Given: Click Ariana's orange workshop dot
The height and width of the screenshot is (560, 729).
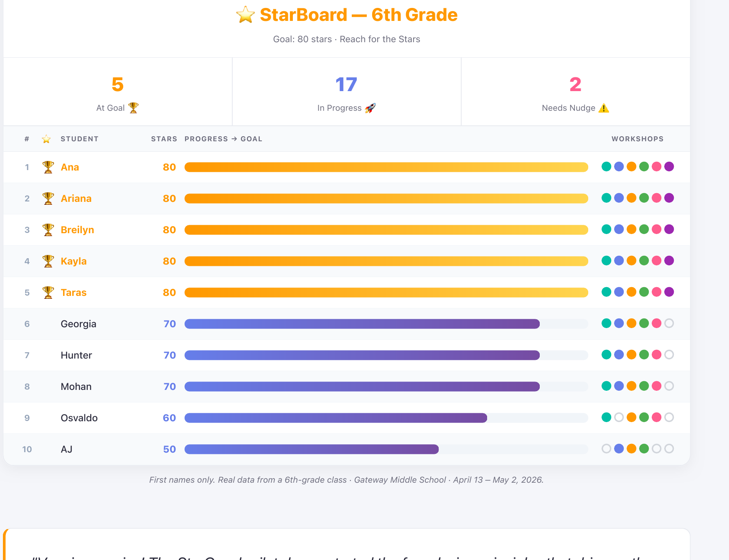Looking at the screenshot, I should (632, 198).
